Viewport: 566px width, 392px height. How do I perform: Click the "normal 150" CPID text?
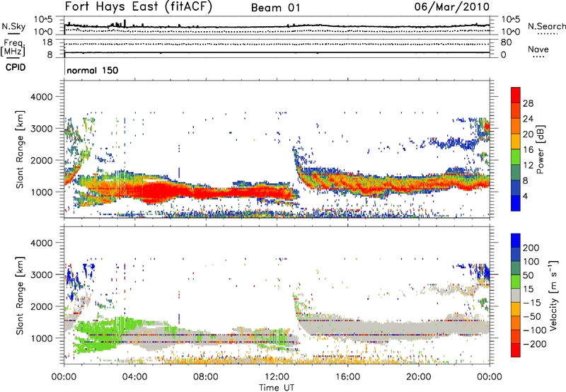[93, 70]
